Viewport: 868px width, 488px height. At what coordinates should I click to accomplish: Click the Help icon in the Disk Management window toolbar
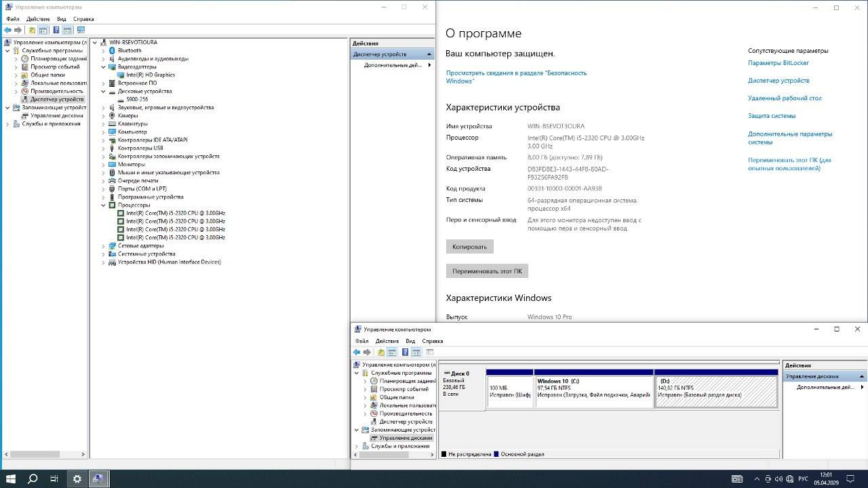tap(405, 352)
